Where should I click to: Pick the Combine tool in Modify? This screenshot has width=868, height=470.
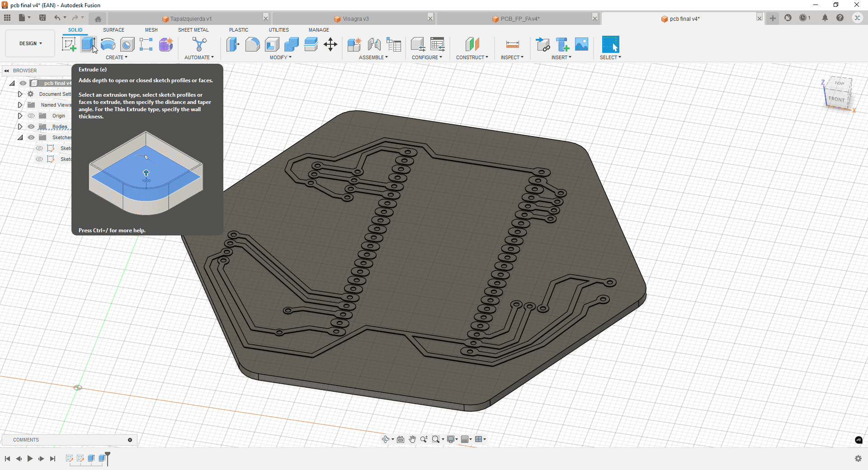tap(291, 44)
